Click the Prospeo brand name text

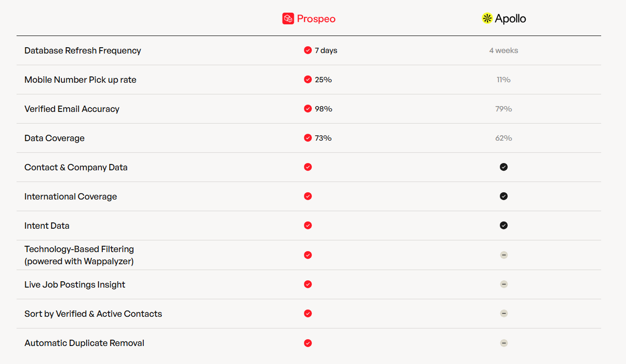tap(316, 19)
